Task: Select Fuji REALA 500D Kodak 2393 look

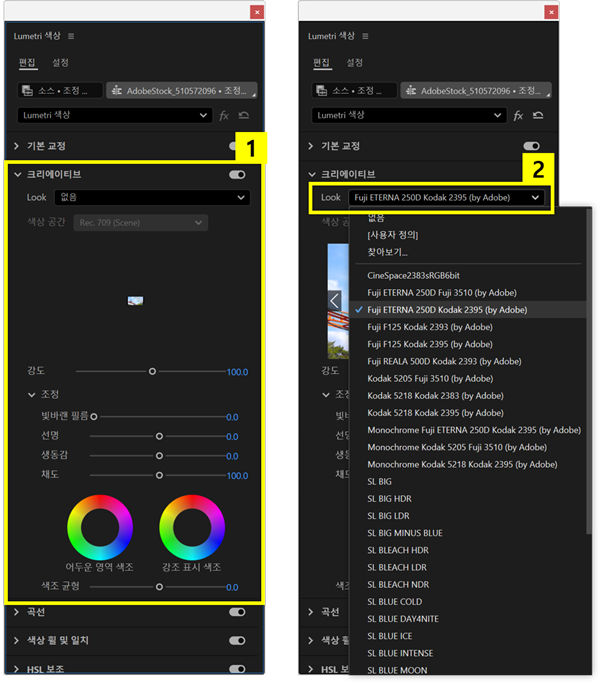Action: [x=444, y=361]
